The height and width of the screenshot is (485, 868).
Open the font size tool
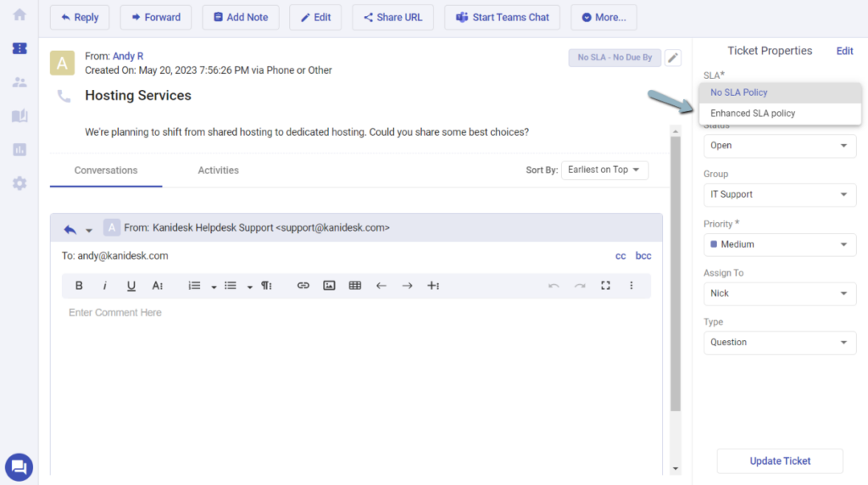click(x=157, y=286)
